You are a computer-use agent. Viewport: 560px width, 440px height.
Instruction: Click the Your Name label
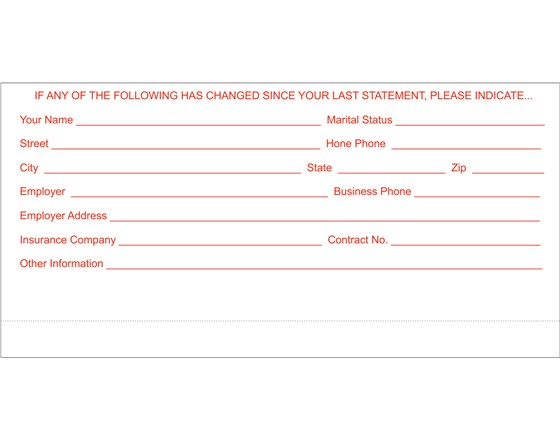46,120
